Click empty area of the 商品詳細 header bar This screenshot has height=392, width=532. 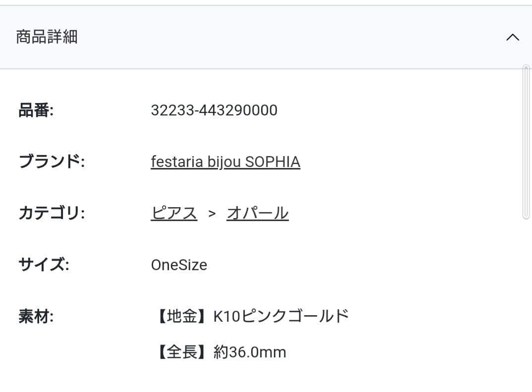288,37
